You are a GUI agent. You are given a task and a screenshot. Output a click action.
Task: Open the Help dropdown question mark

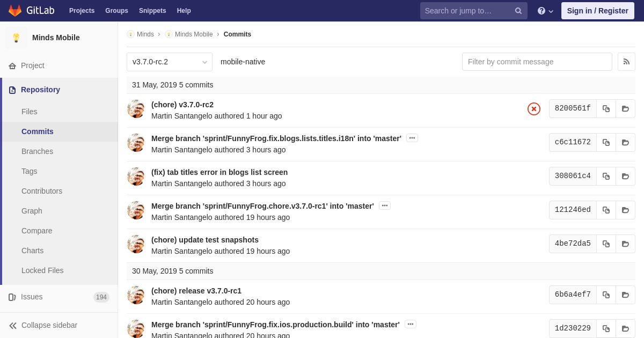click(545, 11)
